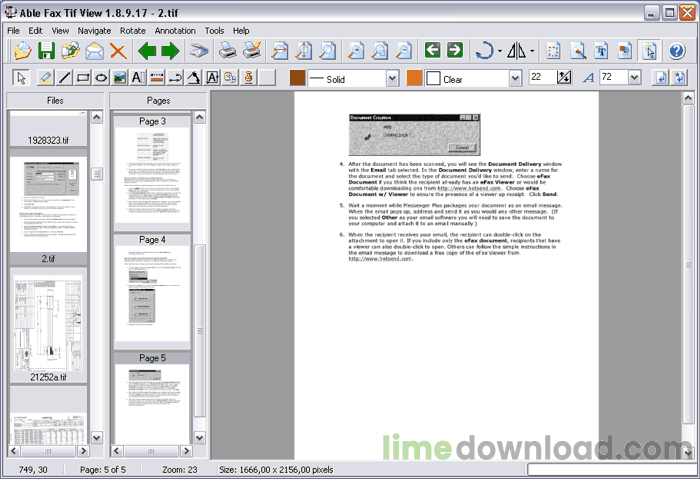Click the Print icon in toolbar
The width and height of the screenshot is (700, 479).
(x=228, y=50)
